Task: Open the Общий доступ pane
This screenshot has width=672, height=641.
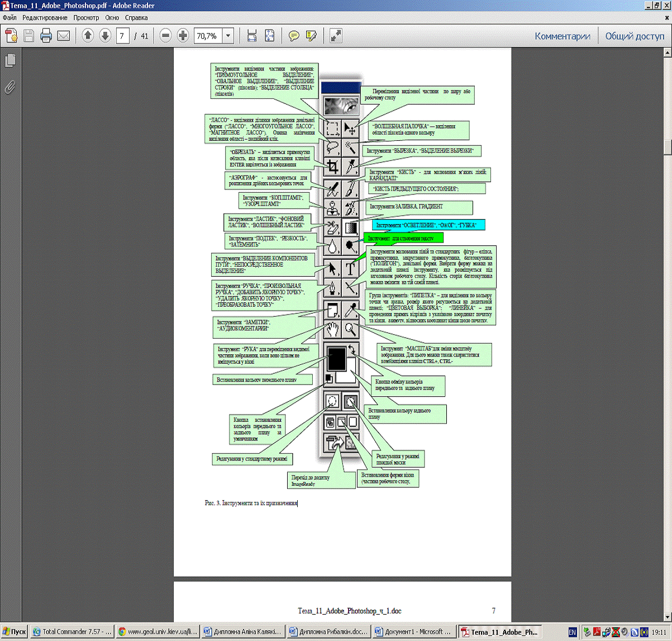Action: coord(635,36)
